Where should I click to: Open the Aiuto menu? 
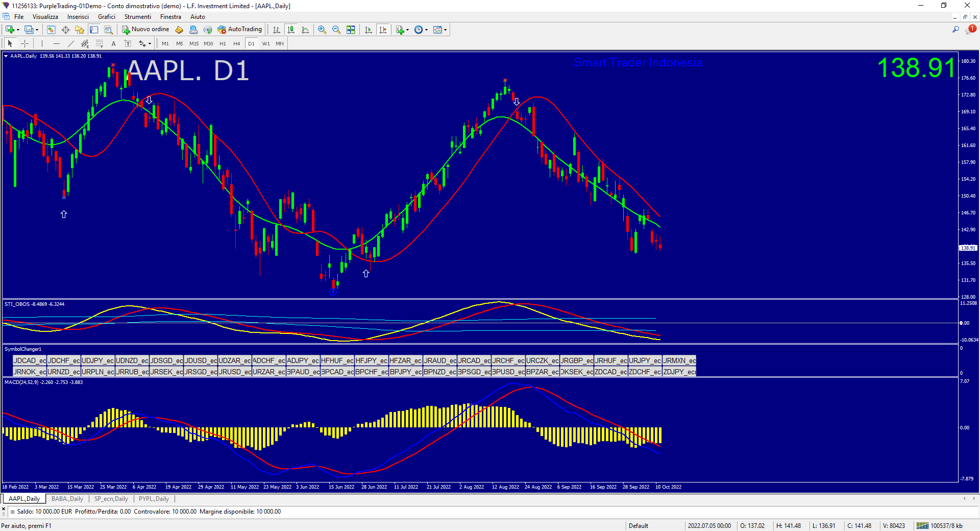pos(198,17)
